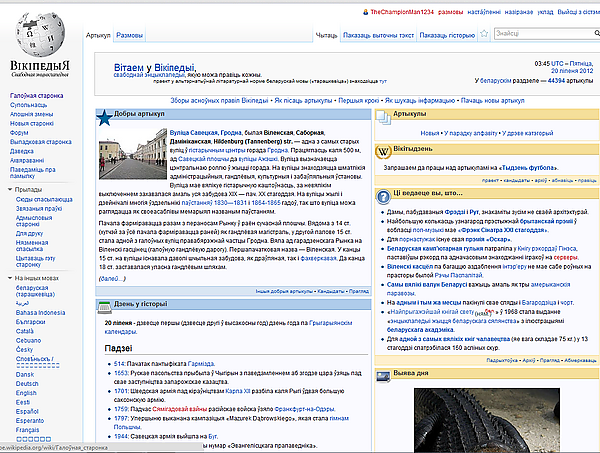This screenshot has height=453, width=600.
Task: Click the street photo thumbnail in featured article
Action: (133, 154)
